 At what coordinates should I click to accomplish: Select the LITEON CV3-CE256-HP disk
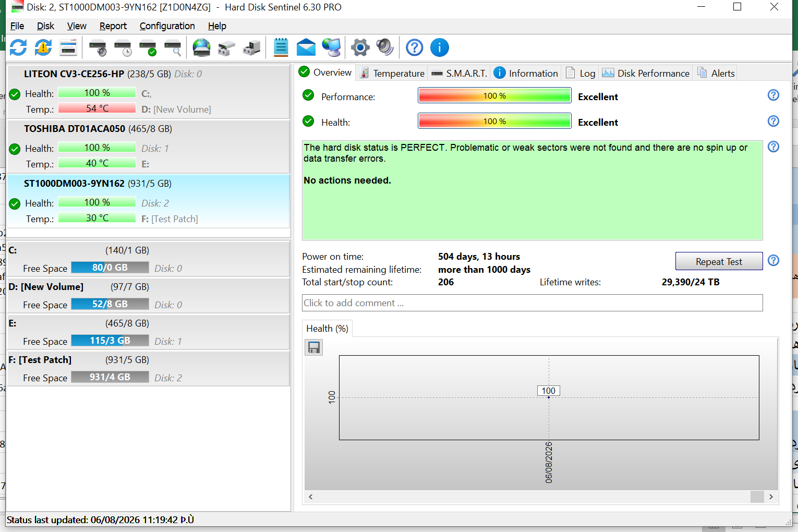(148, 91)
